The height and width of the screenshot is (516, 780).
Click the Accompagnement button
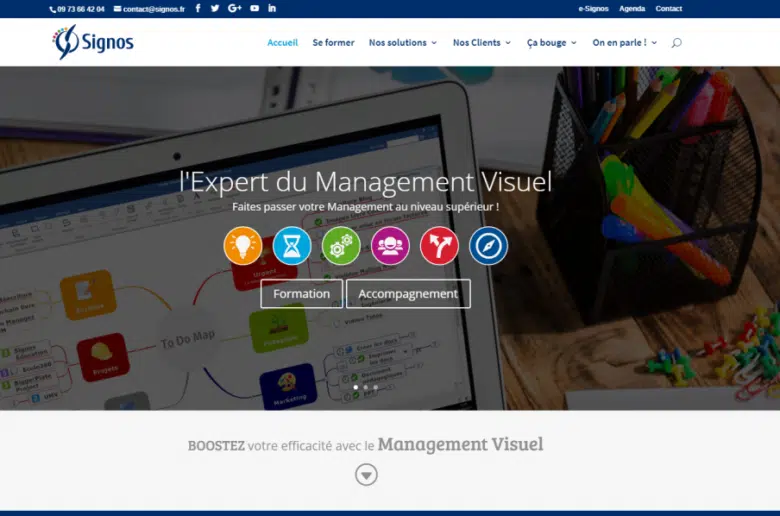point(408,294)
